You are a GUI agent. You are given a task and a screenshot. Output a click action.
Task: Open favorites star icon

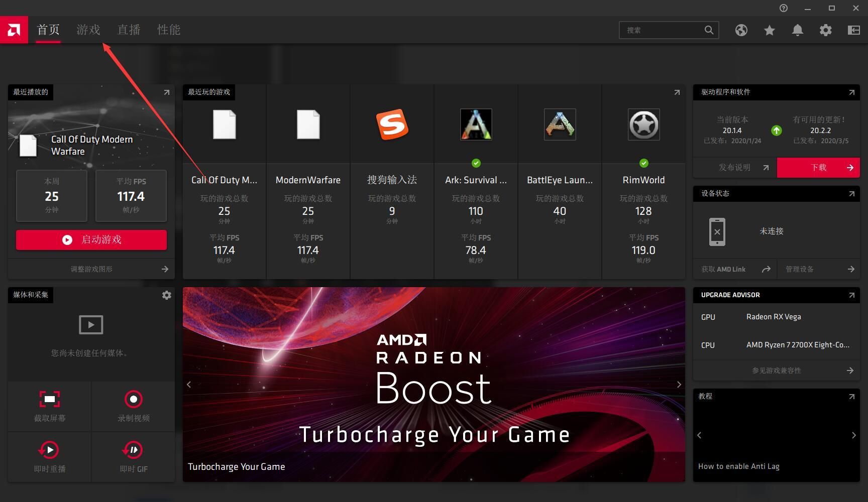coord(769,30)
